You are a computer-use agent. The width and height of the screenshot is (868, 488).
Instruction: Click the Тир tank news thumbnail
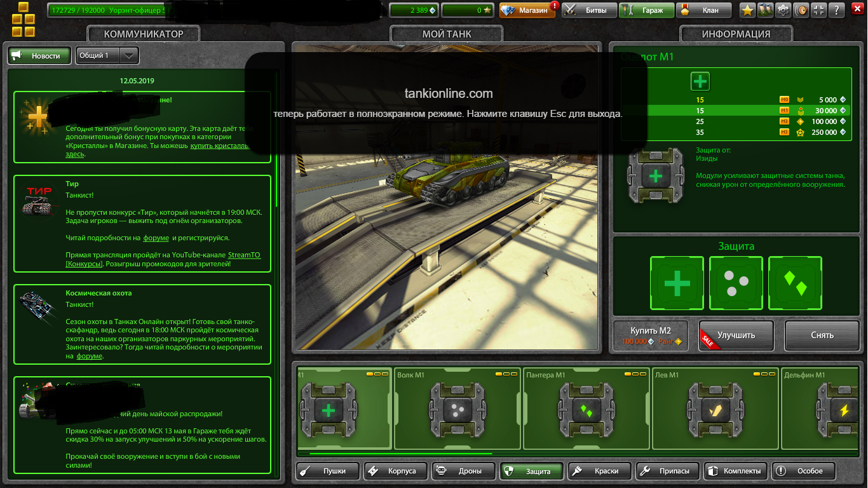40,201
